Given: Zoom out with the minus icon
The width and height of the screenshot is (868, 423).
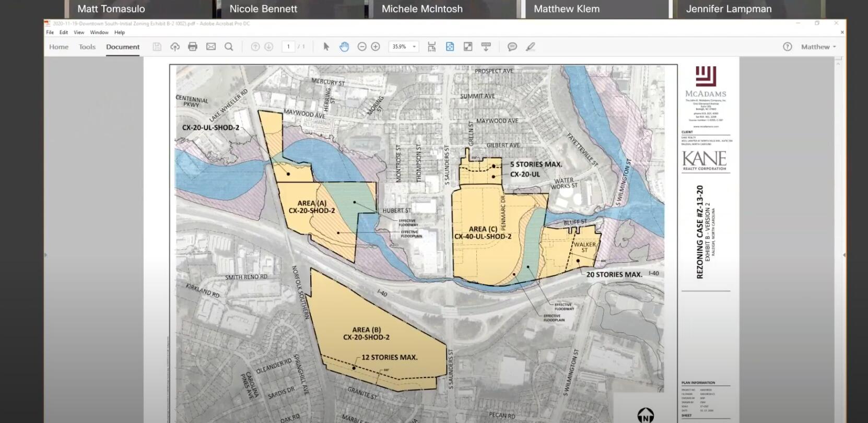Looking at the screenshot, I should (362, 47).
